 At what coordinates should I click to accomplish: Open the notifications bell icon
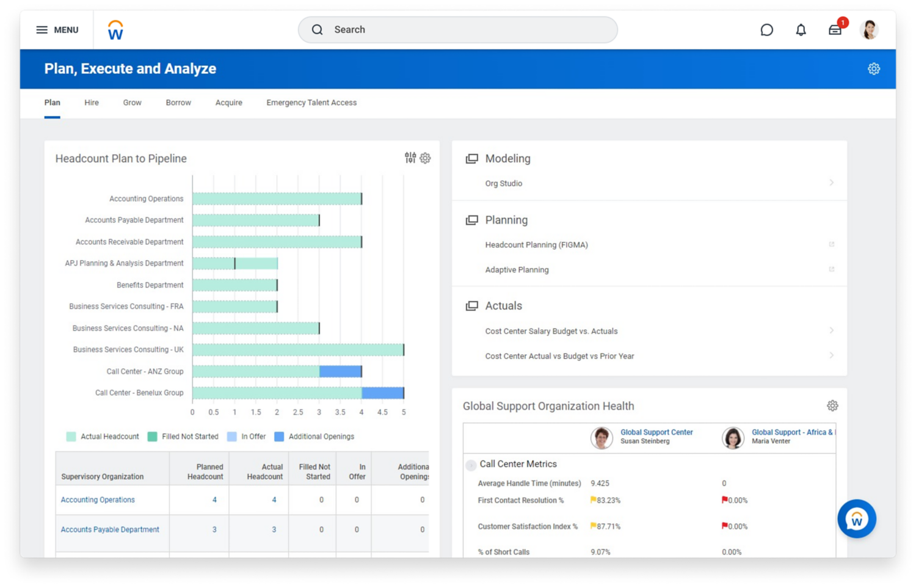(801, 30)
